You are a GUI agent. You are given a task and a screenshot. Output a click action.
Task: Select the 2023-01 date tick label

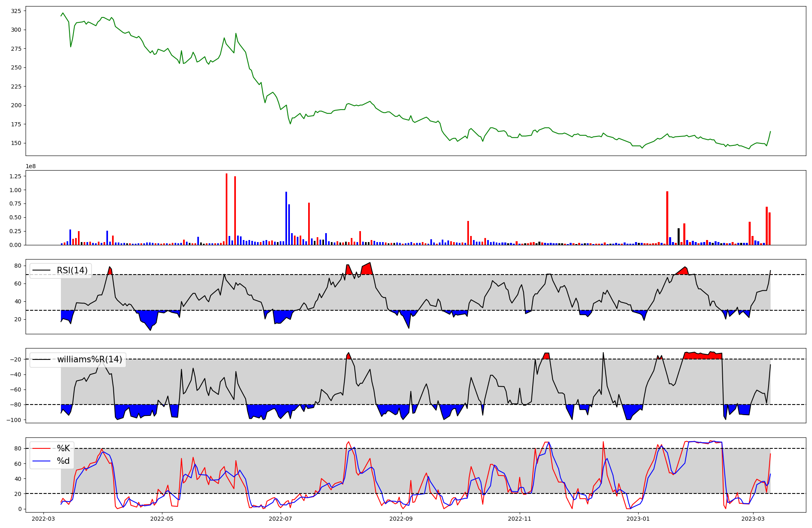coord(638,519)
